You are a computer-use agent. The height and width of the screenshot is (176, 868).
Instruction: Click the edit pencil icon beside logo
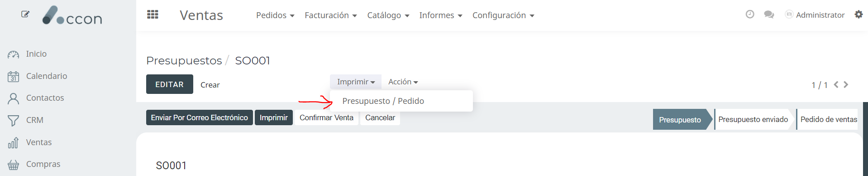tap(25, 14)
